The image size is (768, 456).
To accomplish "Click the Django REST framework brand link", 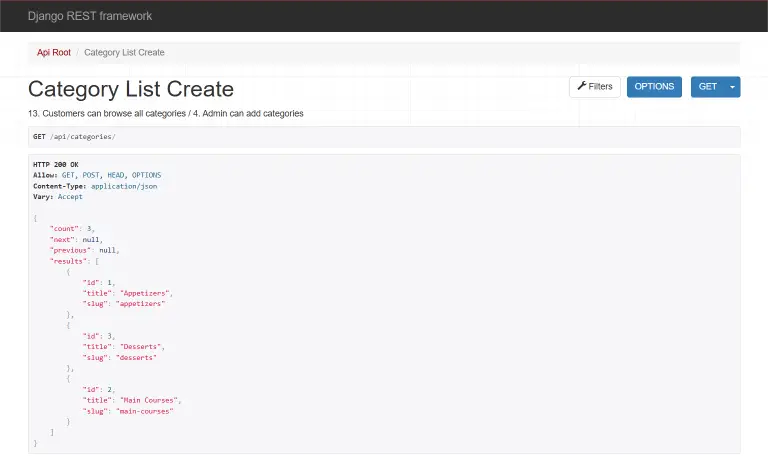I will point(90,16).
